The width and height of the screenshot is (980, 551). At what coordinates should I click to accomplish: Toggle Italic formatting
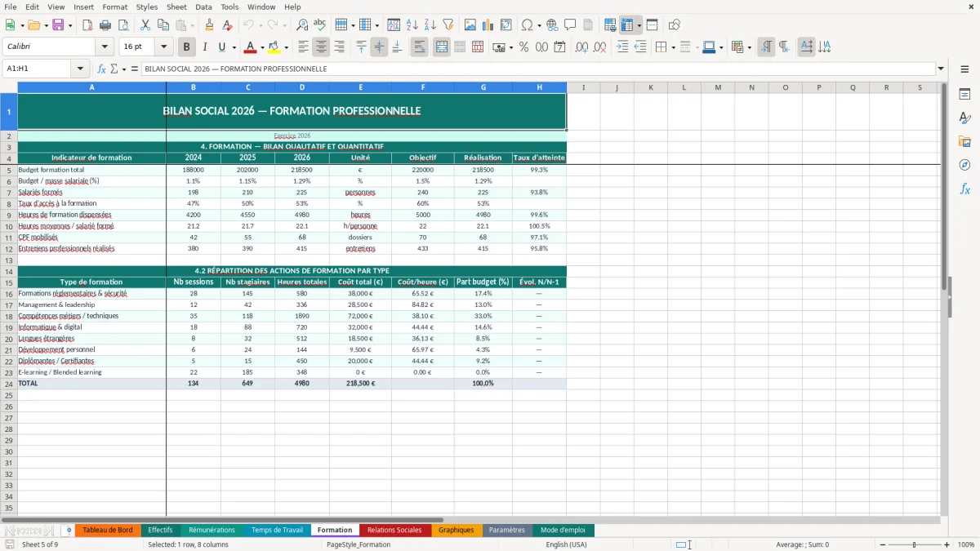pyautogui.click(x=205, y=47)
